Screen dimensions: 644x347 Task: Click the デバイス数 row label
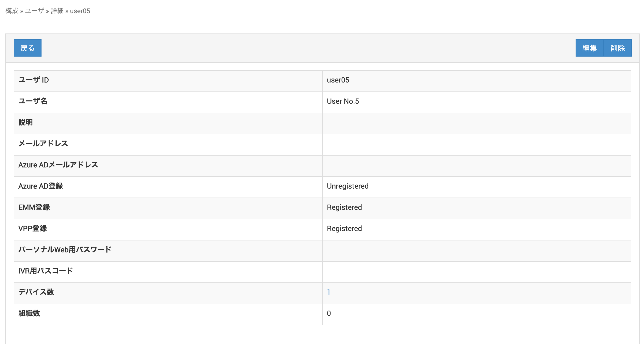point(36,292)
